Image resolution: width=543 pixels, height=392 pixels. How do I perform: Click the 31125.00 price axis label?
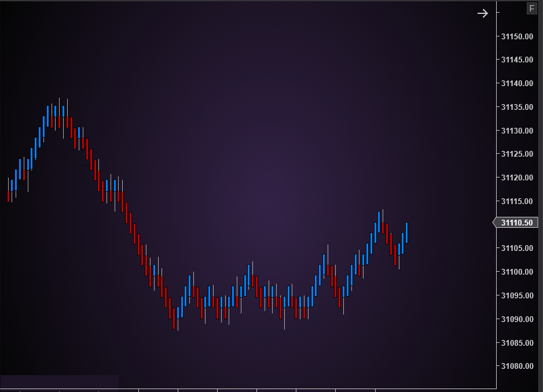tap(517, 154)
